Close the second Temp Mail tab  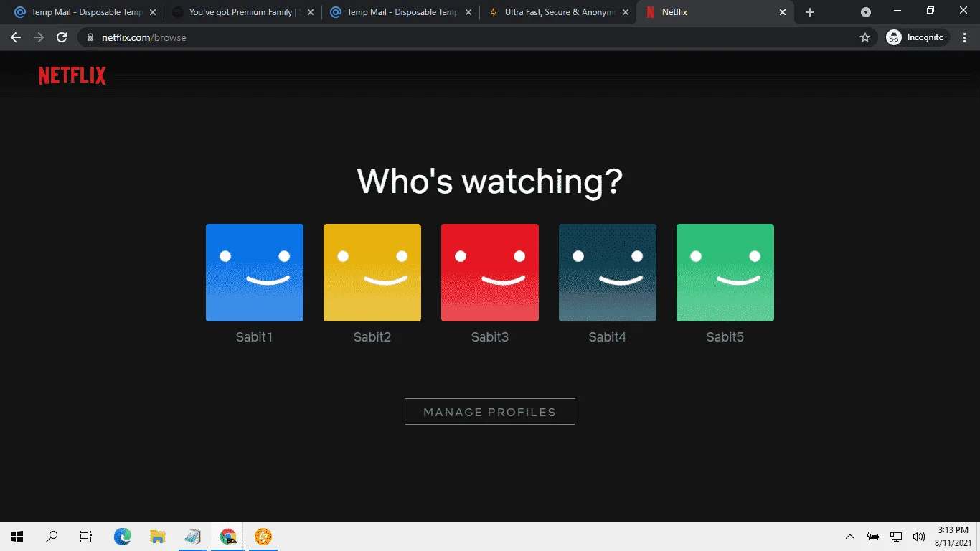[468, 12]
